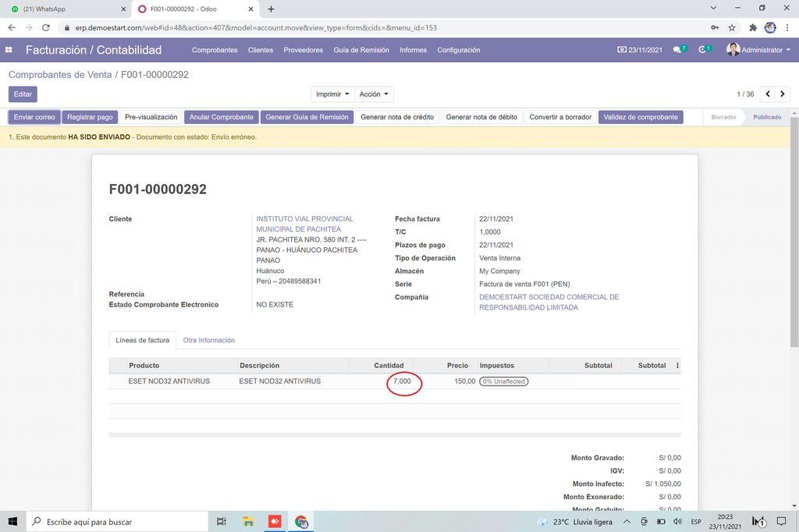Expand the Acción dropdown
This screenshot has height=532, width=799.
click(374, 94)
